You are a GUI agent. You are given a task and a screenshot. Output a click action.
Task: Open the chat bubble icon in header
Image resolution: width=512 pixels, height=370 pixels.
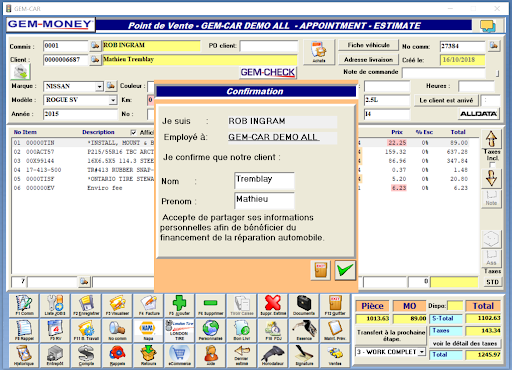point(488,26)
